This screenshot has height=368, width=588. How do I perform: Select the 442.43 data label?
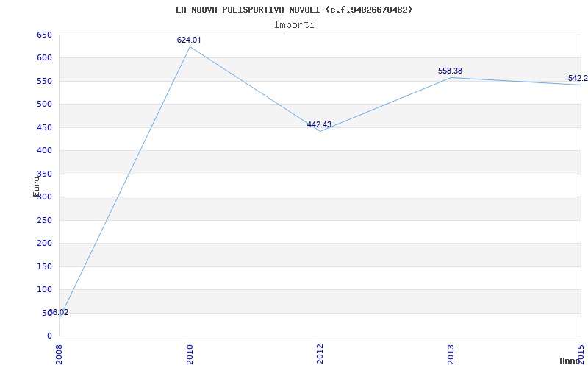click(319, 124)
